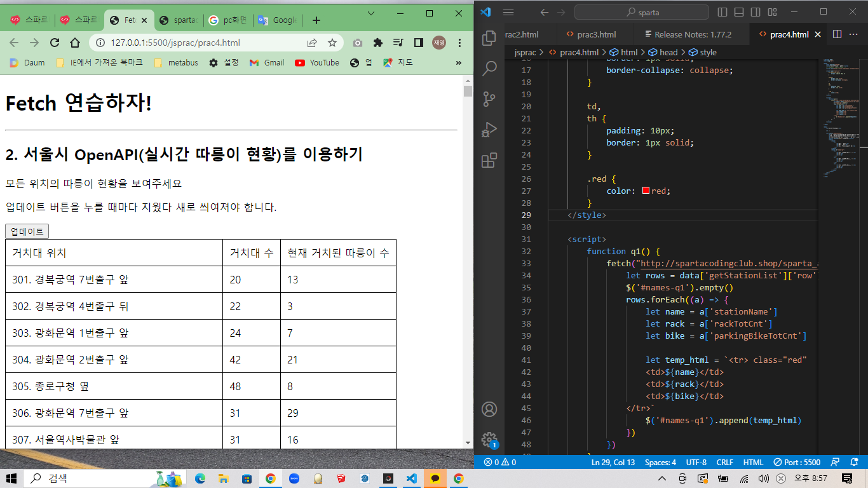The image size is (868, 488).
Task: Open html breadcrumb symbol dropdown
Action: [623, 52]
